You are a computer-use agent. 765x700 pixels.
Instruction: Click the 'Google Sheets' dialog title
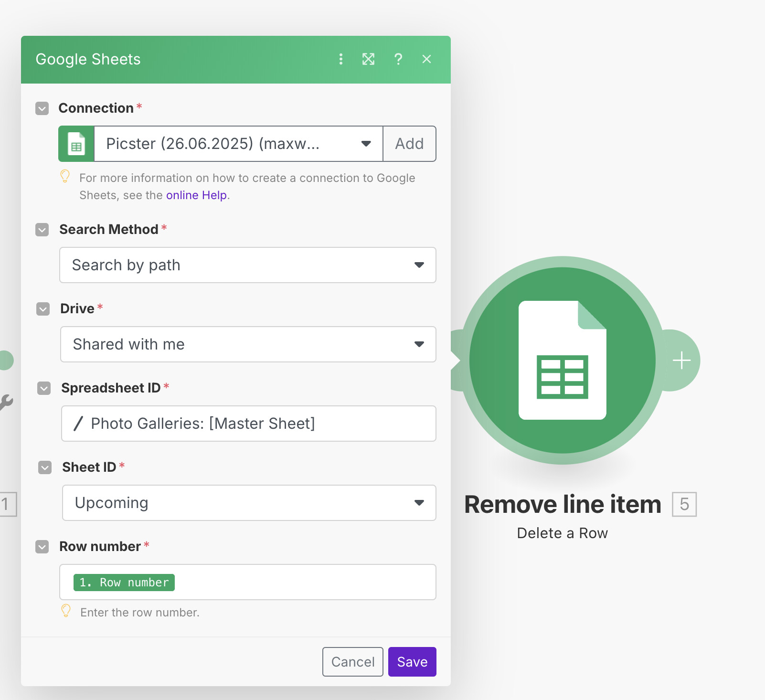88,59
